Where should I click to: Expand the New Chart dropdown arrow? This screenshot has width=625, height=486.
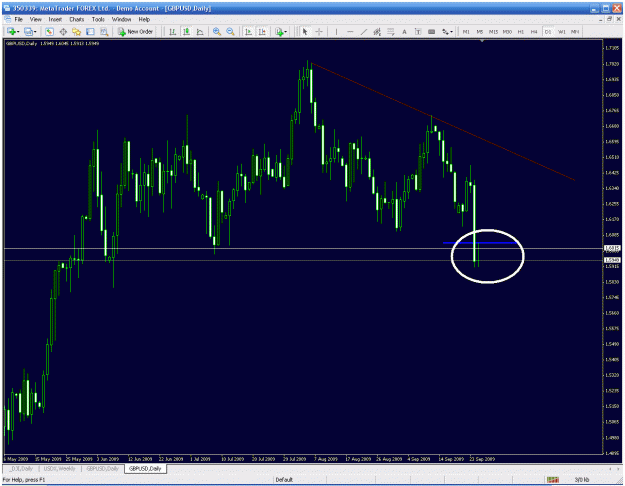tap(18, 32)
